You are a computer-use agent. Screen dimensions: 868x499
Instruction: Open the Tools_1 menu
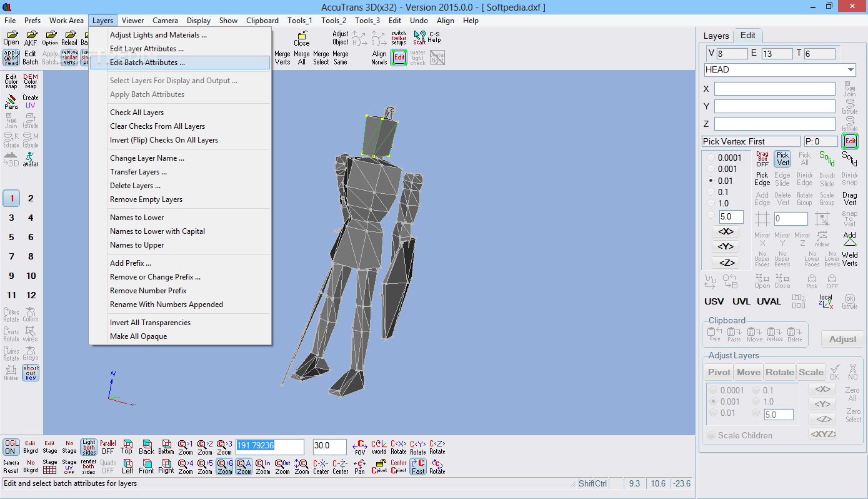tap(300, 21)
